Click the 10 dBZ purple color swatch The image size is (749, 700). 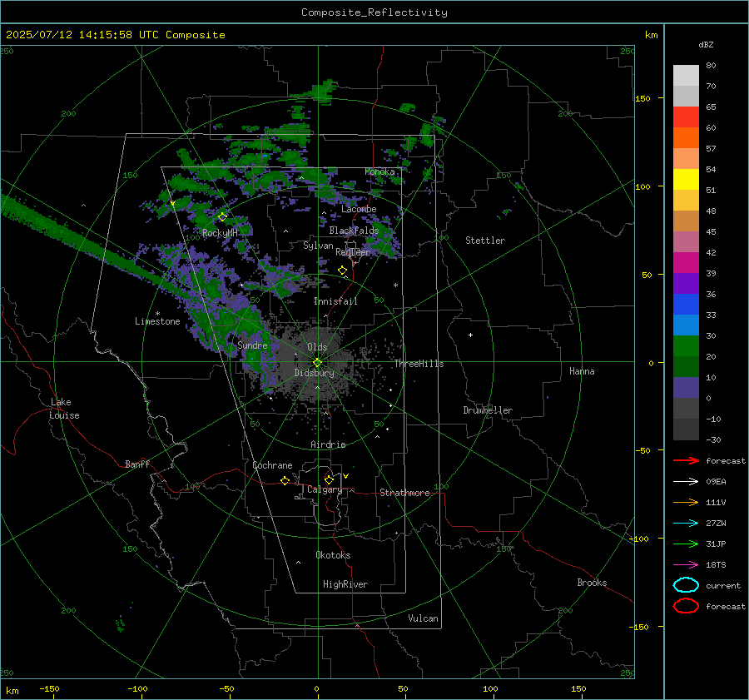(x=686, y=388)
